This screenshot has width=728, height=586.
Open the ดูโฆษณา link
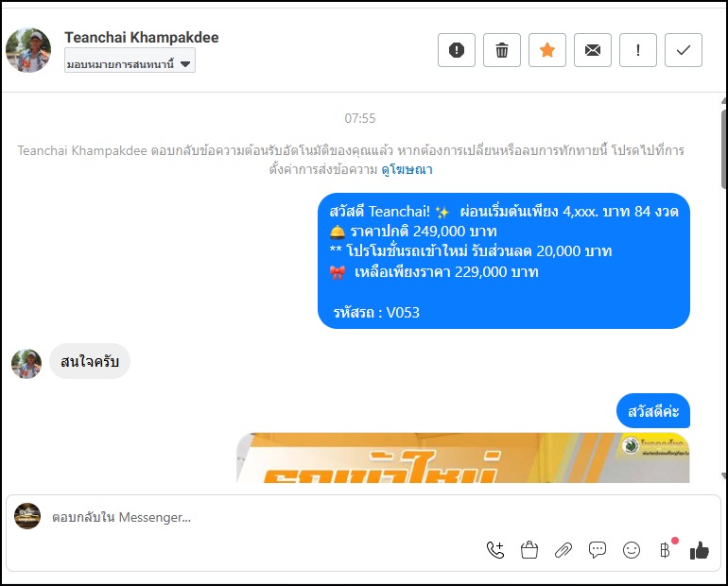[407, 170]
